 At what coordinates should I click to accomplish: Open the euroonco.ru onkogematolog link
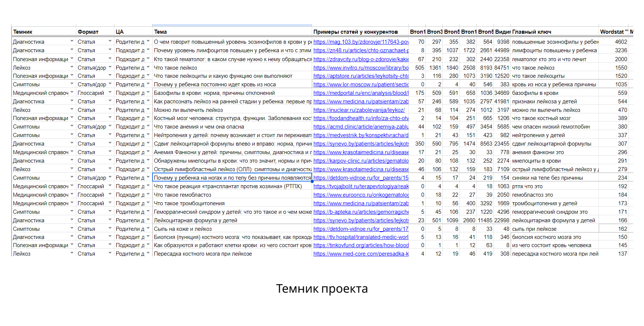pyautogui.click(x=361, y=195)
